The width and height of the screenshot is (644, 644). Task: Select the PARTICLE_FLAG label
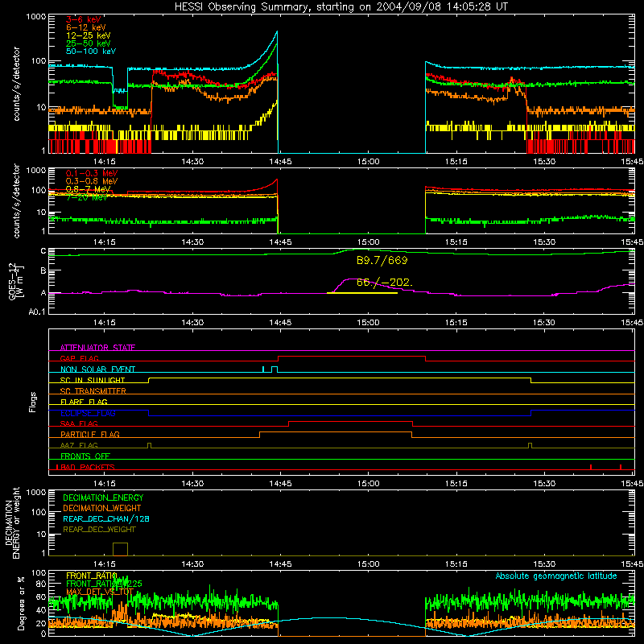(90, 434)
